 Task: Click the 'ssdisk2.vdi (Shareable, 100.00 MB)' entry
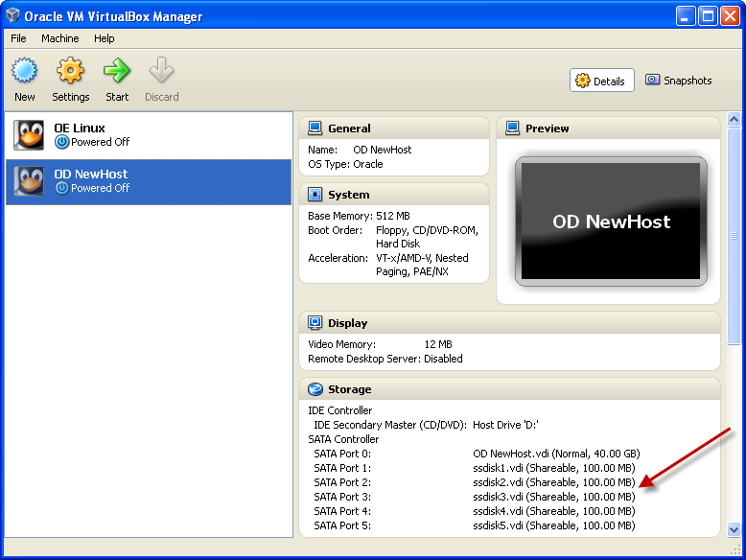[x=554, y=482]
